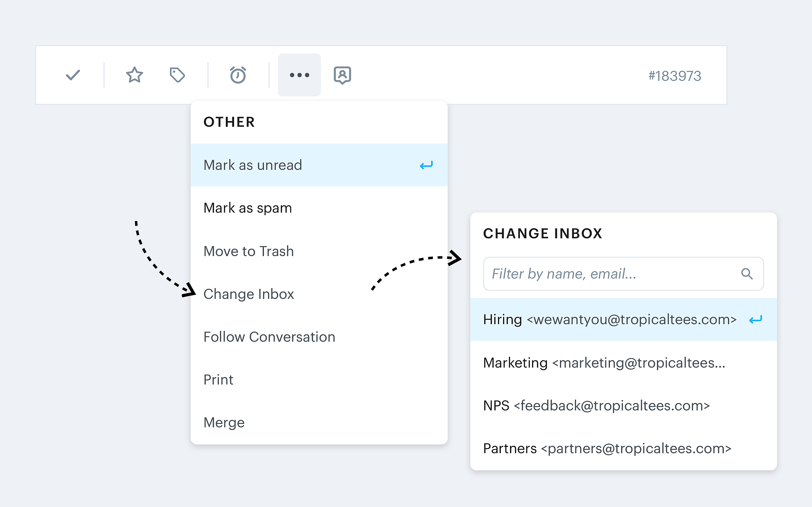
Task: Select Move to Trash
Action: (x=319, y=251)
